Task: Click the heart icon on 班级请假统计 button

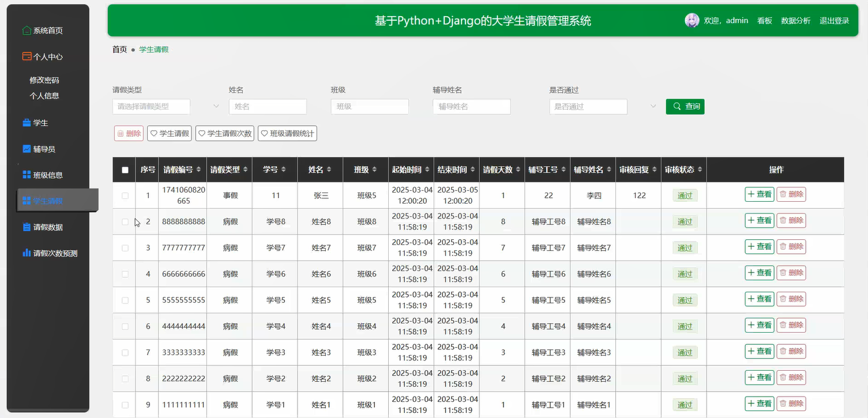Action: (x=264, y=133)
